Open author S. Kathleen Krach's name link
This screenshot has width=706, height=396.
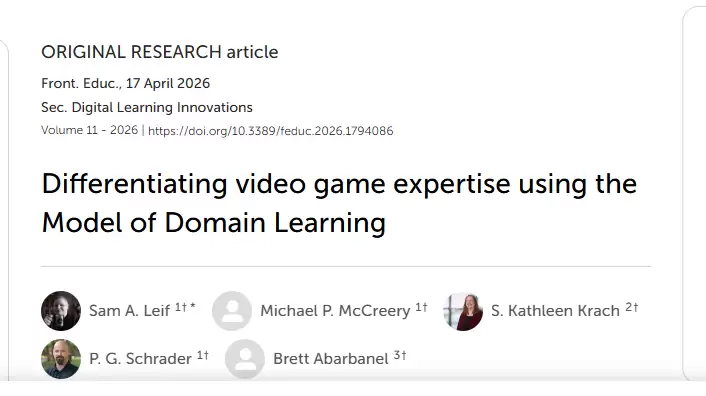click(555, 310)
